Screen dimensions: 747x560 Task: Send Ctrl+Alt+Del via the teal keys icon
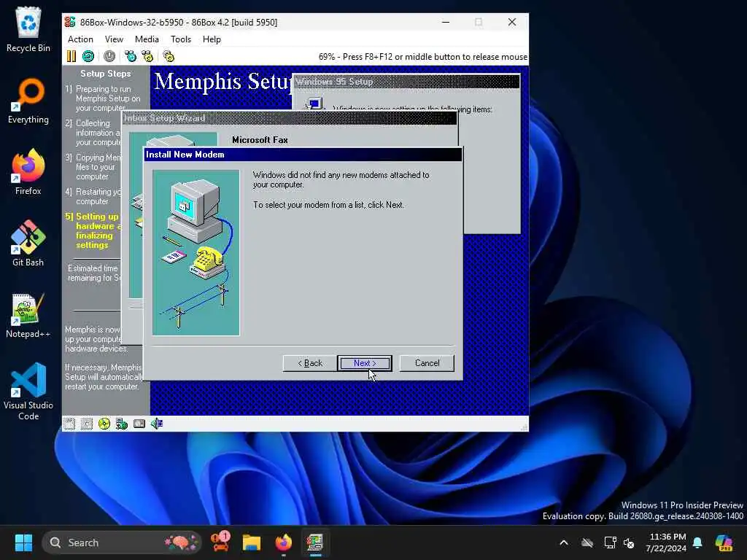[130, 56]
